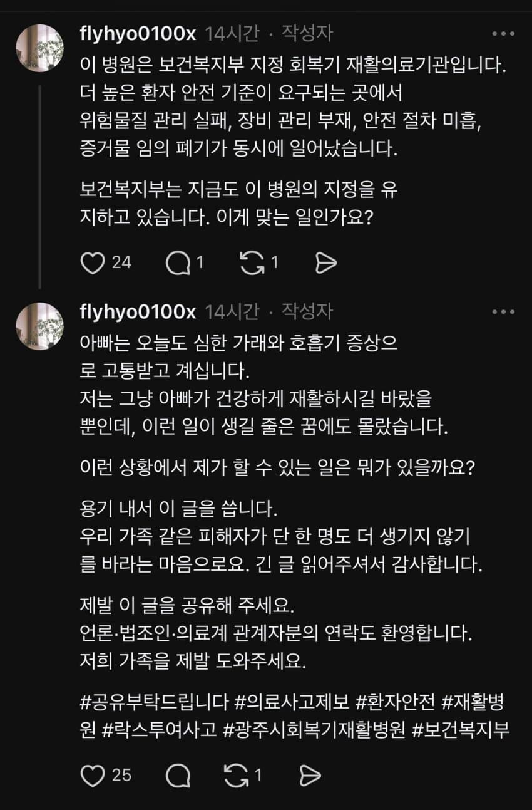The image size is (532, 810).
Task: Send the second post using share icon
Action: pyautogui.click(x=309, y=776)
